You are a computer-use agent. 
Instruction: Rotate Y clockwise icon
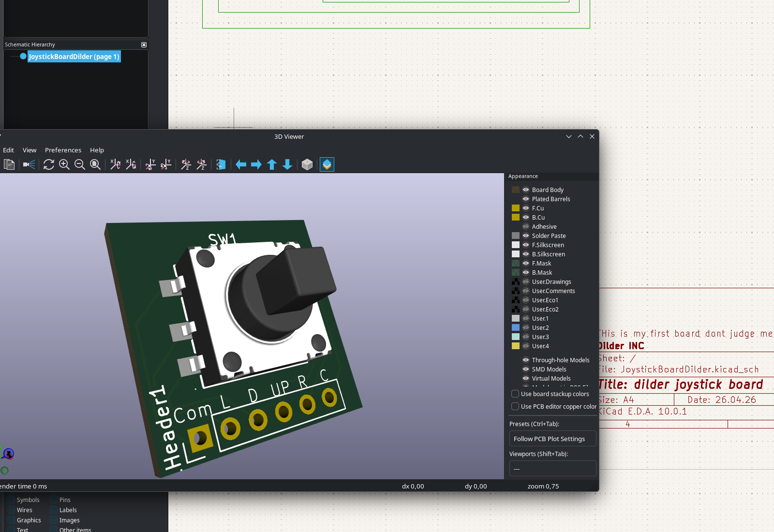[150, 164]
